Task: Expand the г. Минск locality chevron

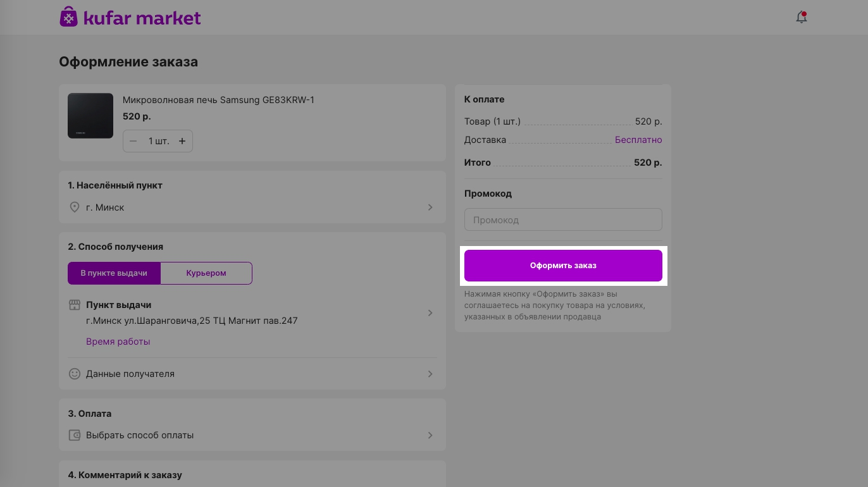Action: pyautogui.click(x=430, y=207)
